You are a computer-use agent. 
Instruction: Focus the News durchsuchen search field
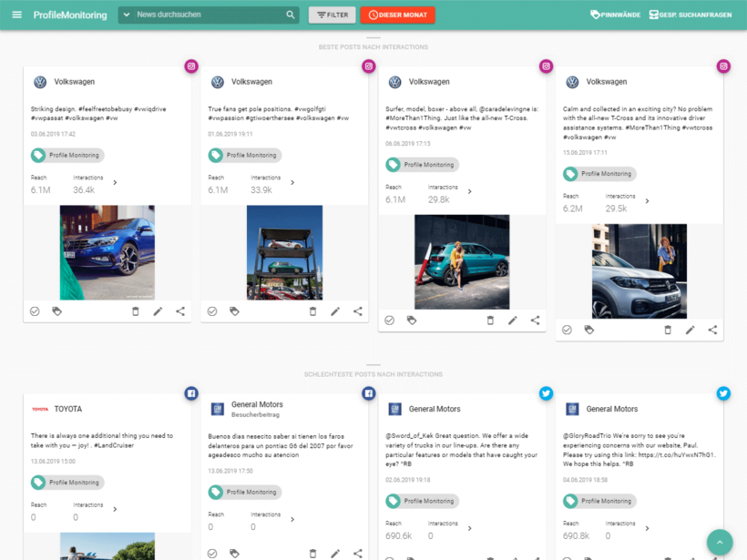pos(210,15)
